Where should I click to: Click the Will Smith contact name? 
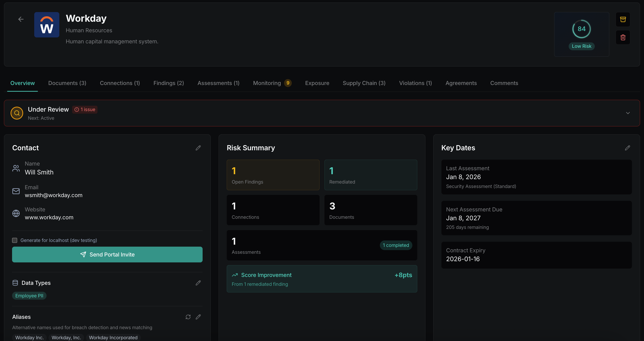(39, 172)
